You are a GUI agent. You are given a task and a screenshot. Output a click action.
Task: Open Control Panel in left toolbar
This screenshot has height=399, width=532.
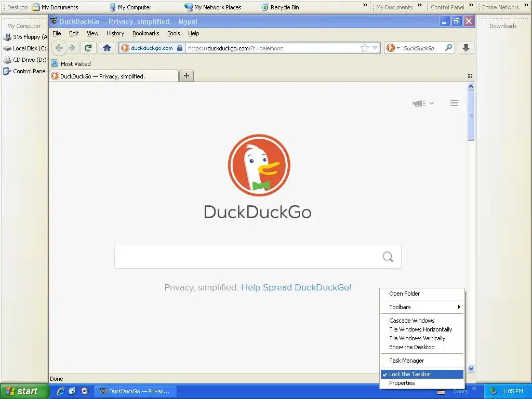[25, 71]
